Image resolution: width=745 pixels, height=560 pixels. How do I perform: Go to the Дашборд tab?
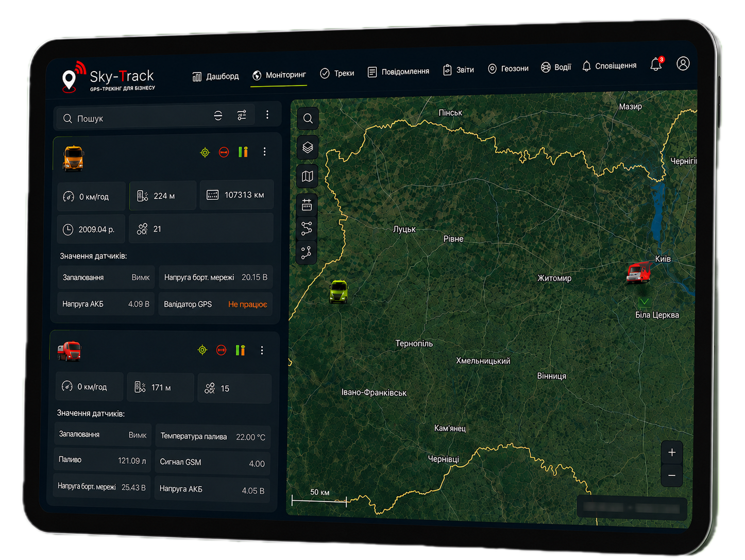(x=216, y=77)
